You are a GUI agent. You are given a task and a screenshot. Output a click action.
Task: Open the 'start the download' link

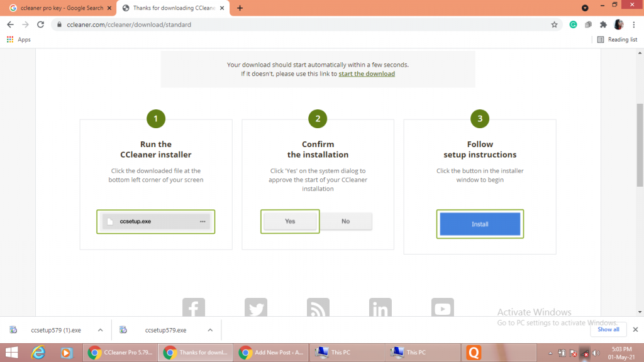367,74
